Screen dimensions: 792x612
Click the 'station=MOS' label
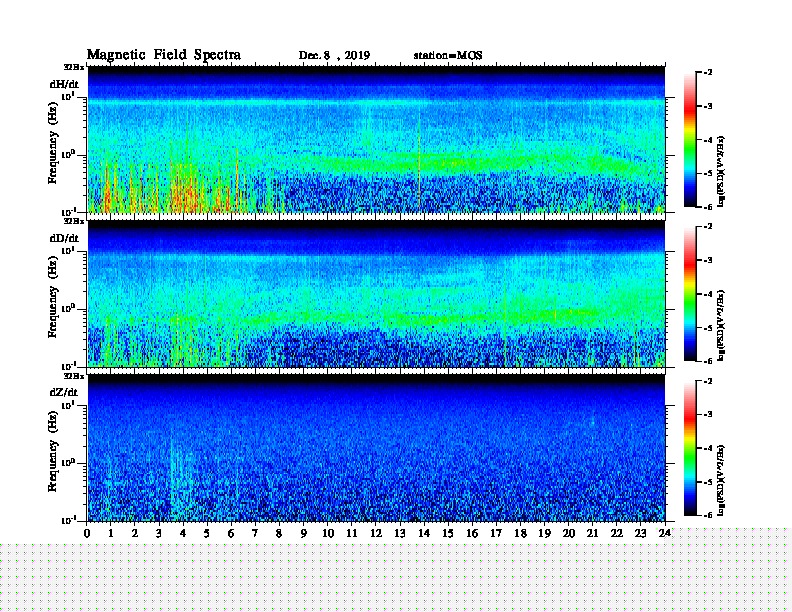(x=448, y=56)
